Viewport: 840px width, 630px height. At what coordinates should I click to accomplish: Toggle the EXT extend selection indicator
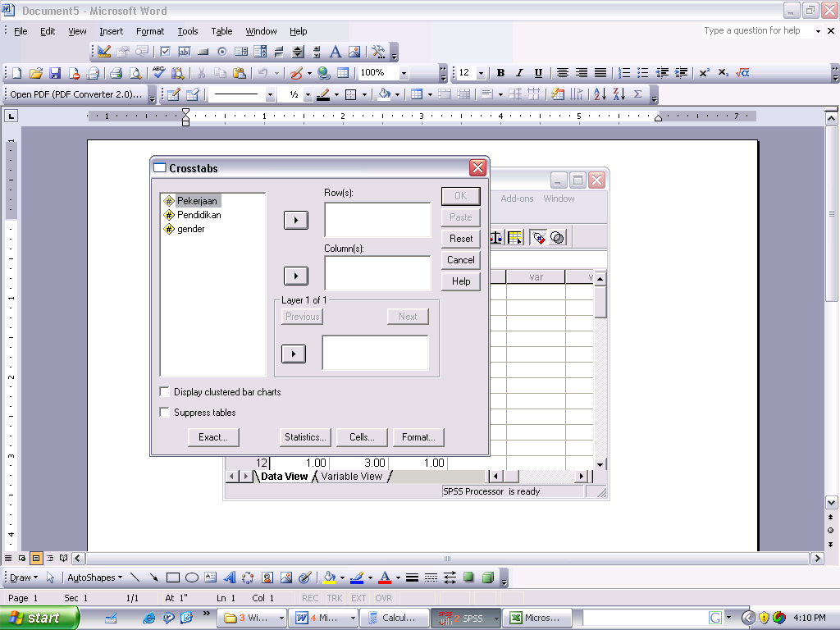click(x=358, y=598)
